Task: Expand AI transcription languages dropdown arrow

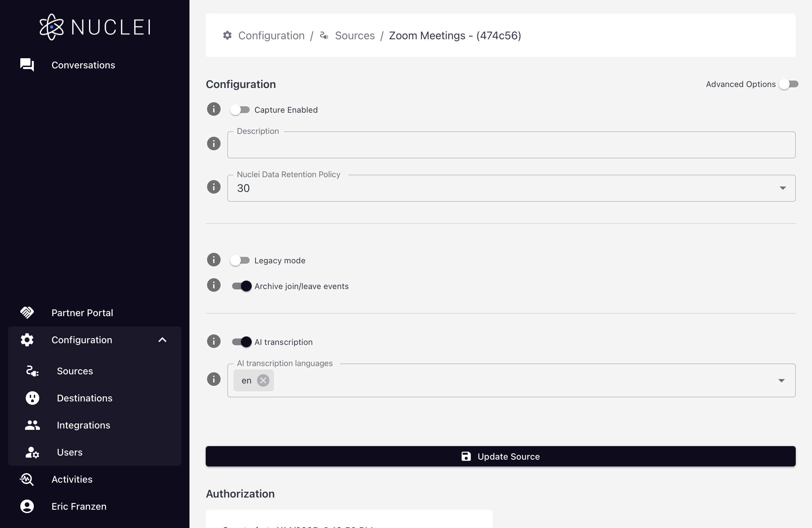Action: 781,380
